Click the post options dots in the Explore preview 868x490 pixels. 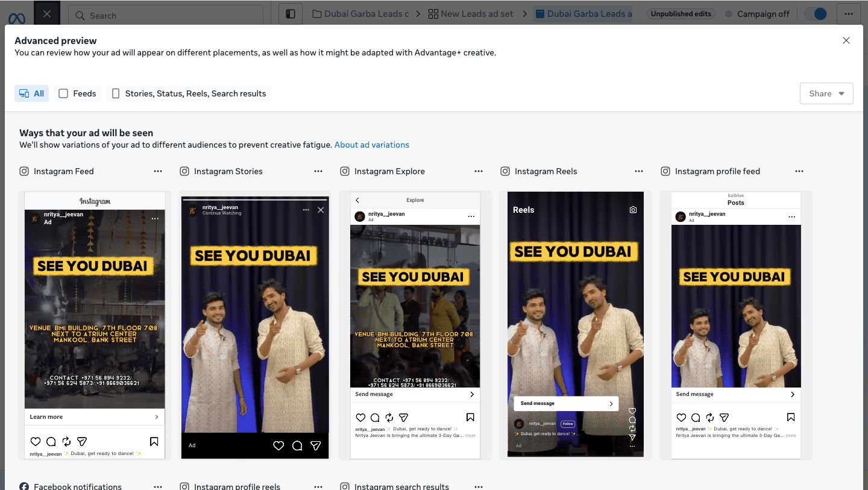coord(471,216)
